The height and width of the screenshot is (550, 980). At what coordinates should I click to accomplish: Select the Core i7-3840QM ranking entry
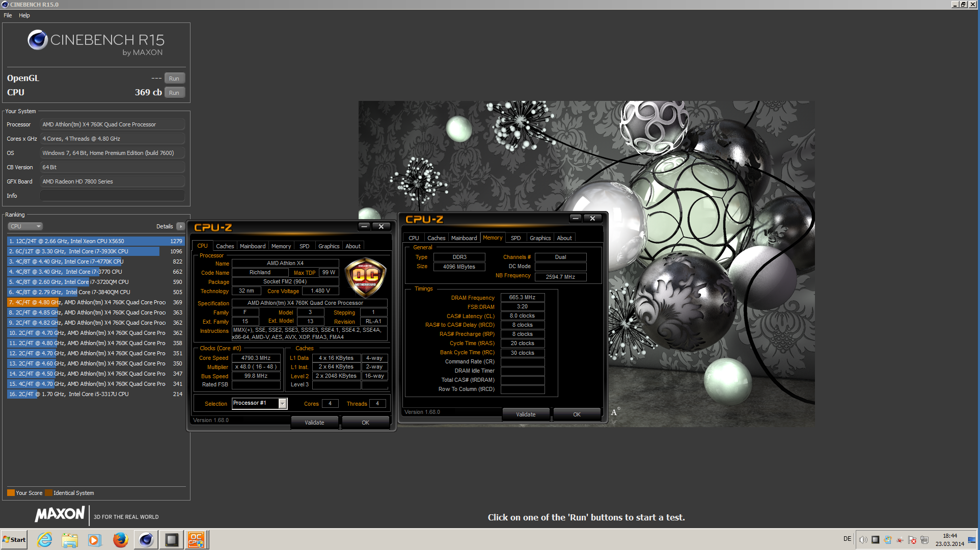click(x=96, y=292)
